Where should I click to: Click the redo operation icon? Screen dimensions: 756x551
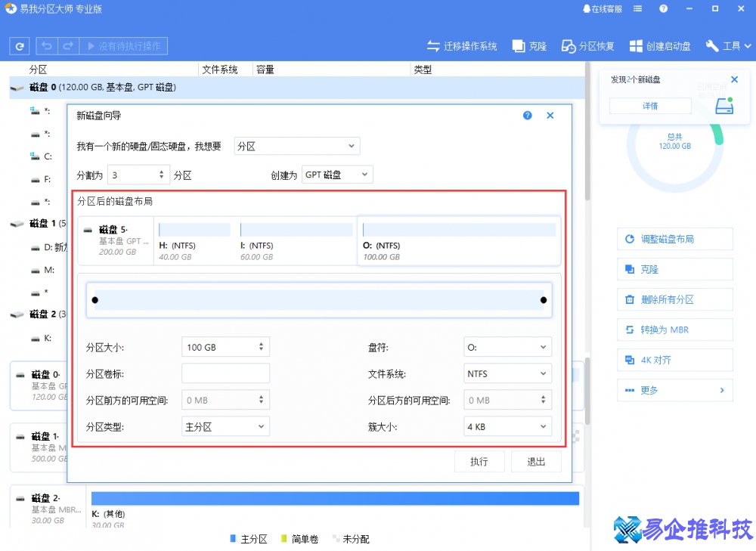pos(67,45)
